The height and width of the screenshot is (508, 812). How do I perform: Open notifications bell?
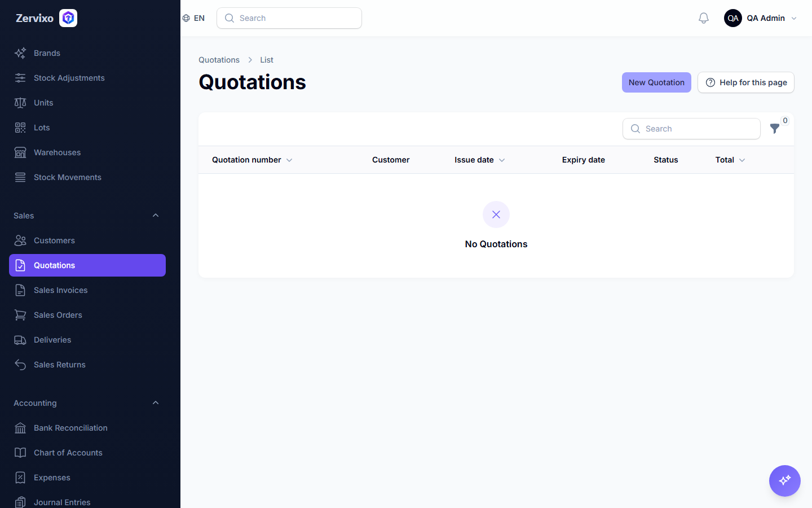point(704,18)
